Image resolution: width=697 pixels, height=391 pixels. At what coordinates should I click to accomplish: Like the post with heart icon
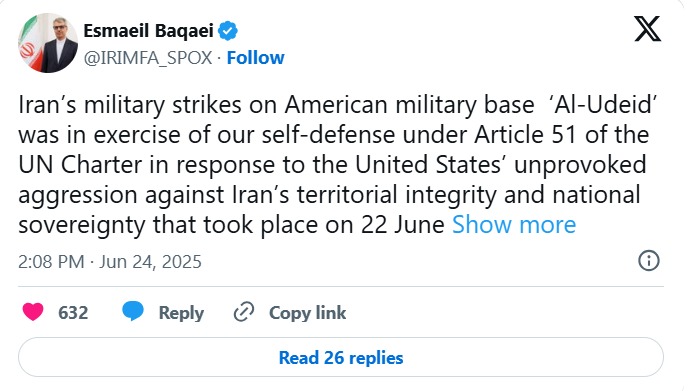33,312
